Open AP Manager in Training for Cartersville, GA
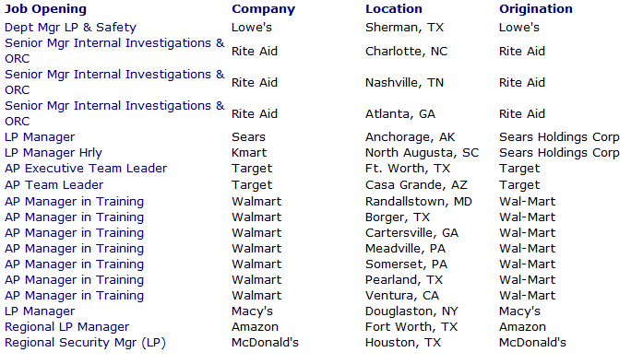This screenshot has width=643, height=364. coord(74,233)
